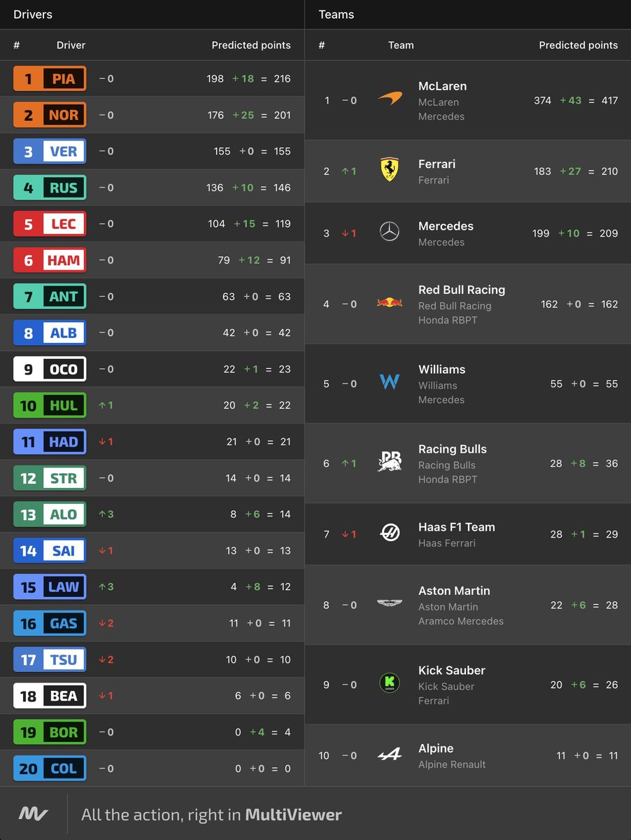The width and height of the screenshot is (631, 840).
Task: Select the HAM driver badge
Action: (50, 260)
